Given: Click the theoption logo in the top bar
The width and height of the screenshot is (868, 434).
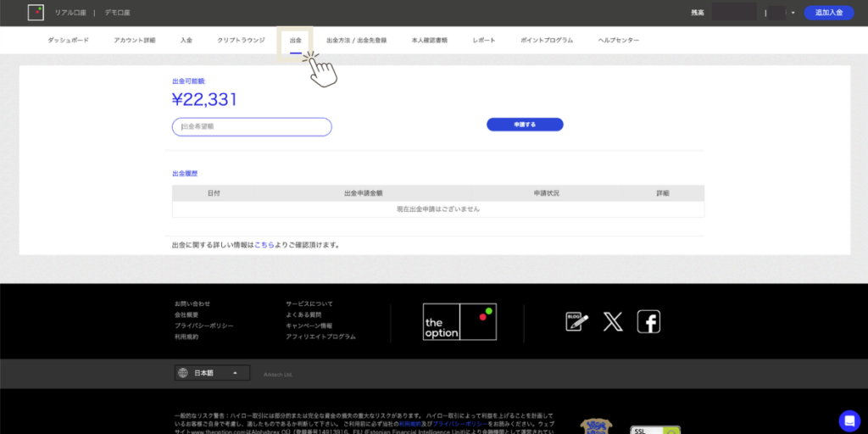Looking at the screenshot, I should (x=35, y=13).
